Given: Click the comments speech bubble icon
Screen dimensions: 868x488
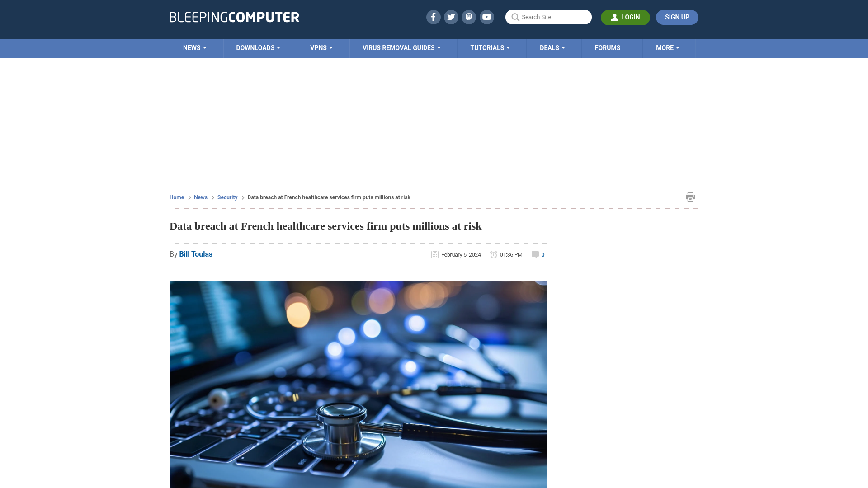Looking at the screenshot, I should tap(535, 254).
